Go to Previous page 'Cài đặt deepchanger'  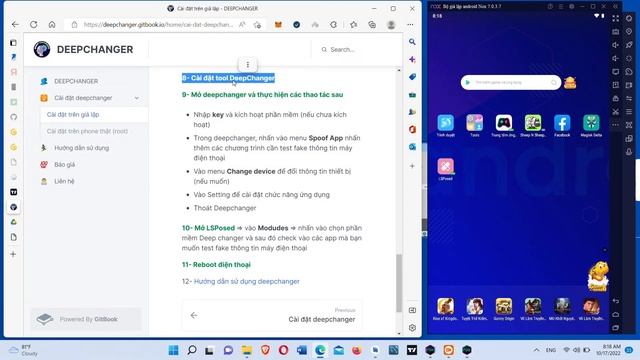[x=272, y=315]
